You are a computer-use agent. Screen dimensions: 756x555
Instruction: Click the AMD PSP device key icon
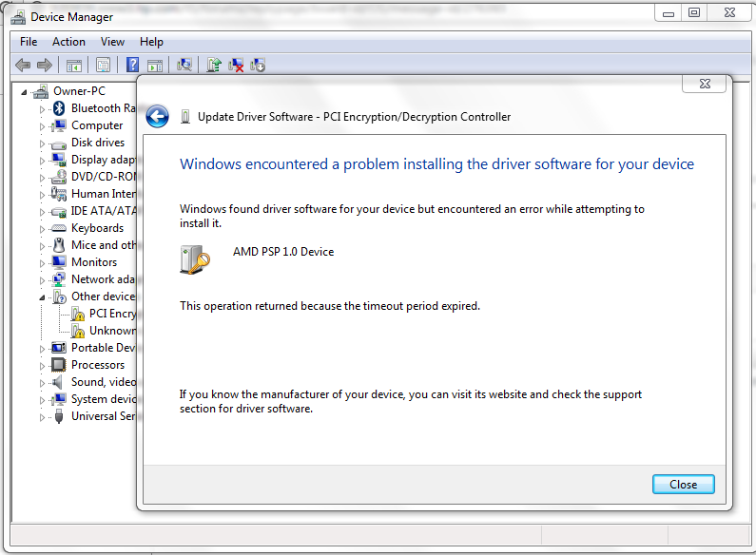click(x=195, y=259)
